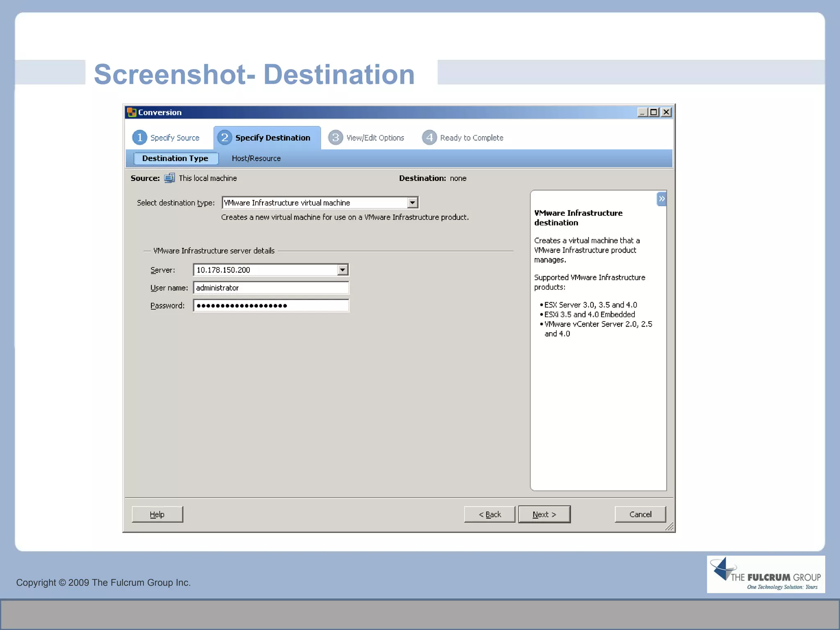Minimize the Conversion window
Image resolution: width=840 pixels, height=630 pixels.
642,112
